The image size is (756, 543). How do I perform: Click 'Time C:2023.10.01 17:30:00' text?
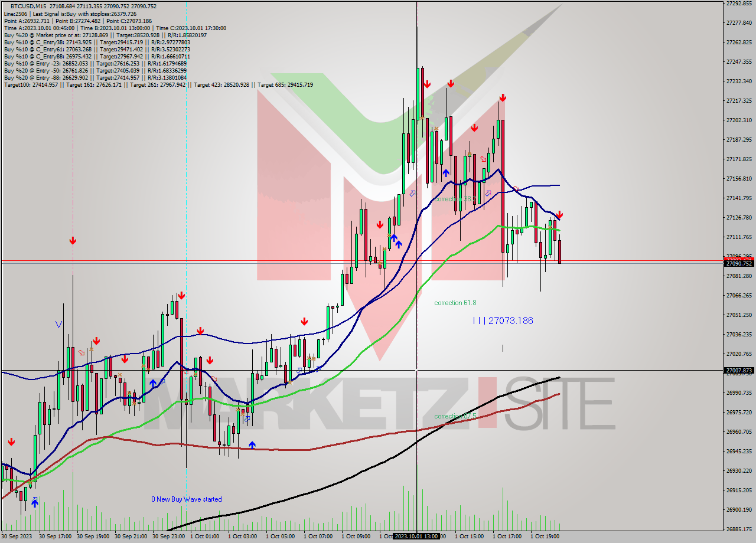tap(190, 28)
